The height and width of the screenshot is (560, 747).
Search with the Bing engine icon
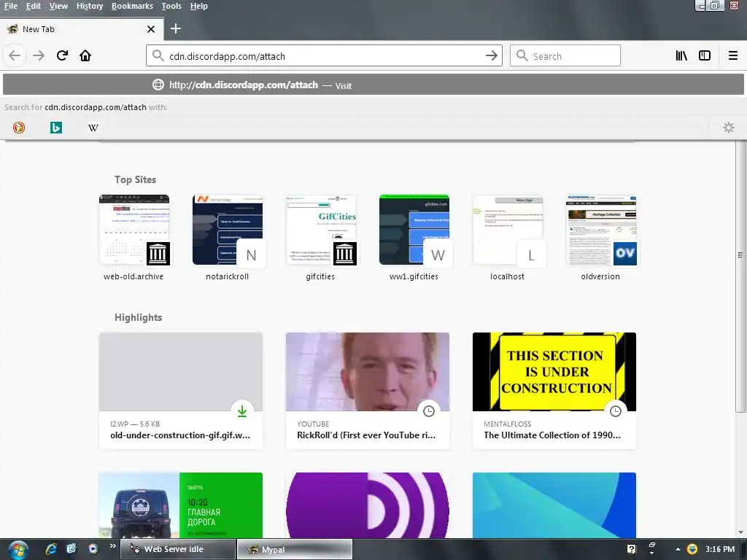56,128
